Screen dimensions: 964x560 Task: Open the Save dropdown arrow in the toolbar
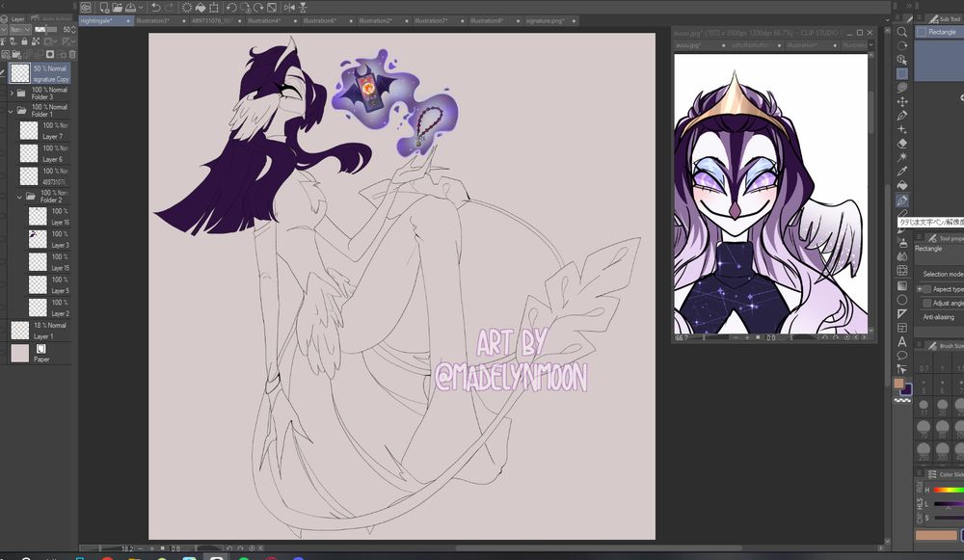point(141,8)
